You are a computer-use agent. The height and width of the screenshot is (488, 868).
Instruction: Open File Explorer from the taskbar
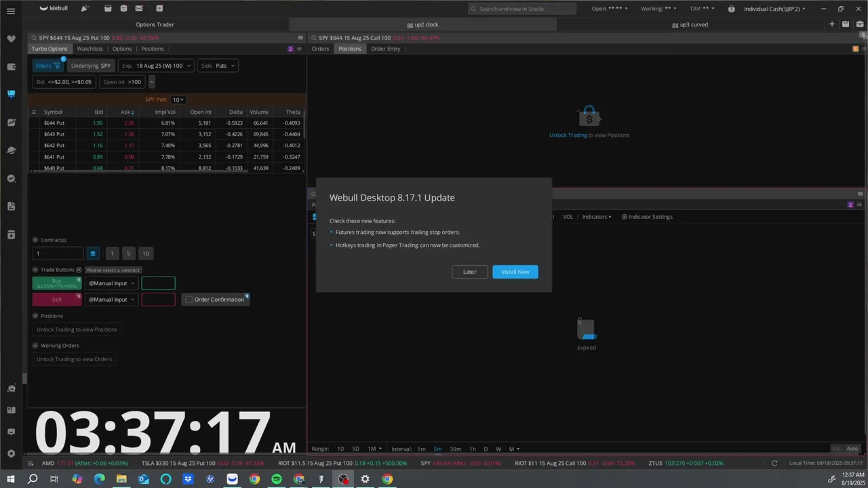tap(121, 479)
